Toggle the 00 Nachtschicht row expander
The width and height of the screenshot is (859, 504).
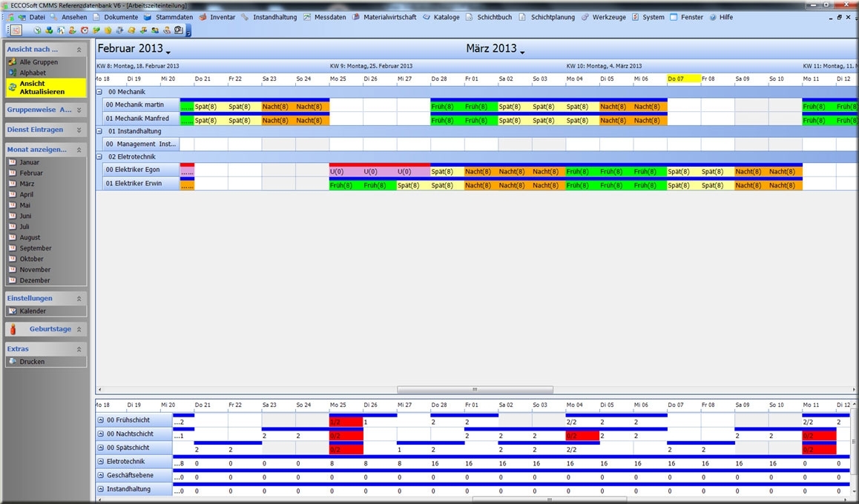tap(101, 434)
